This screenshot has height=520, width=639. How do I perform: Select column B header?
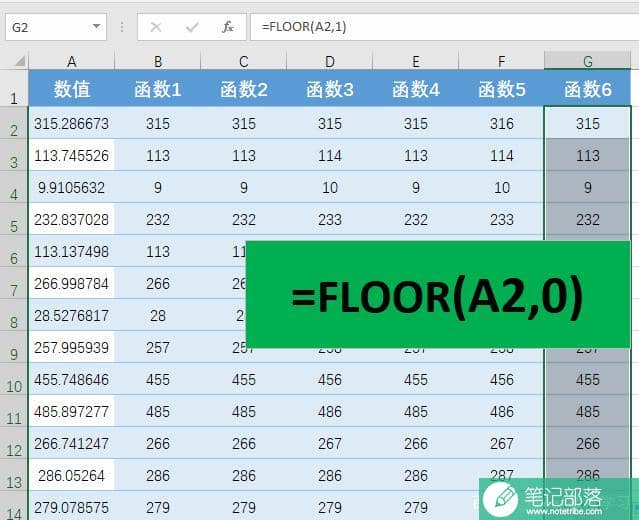(158, 62)
